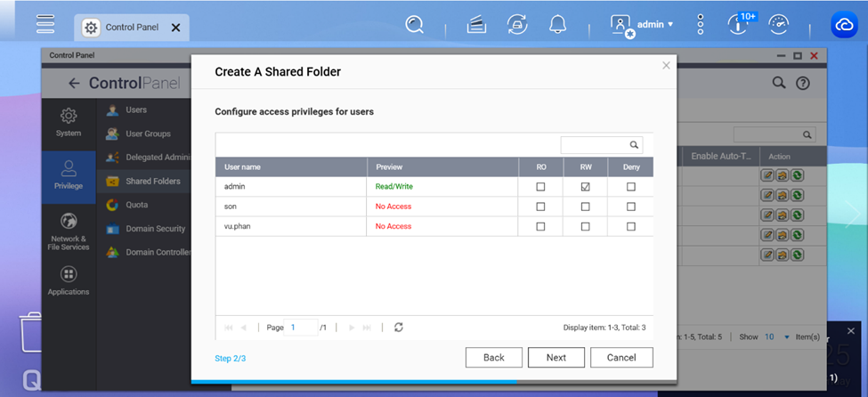
Task: Close the Control Panel tab
Action: (x=175, y=28)
